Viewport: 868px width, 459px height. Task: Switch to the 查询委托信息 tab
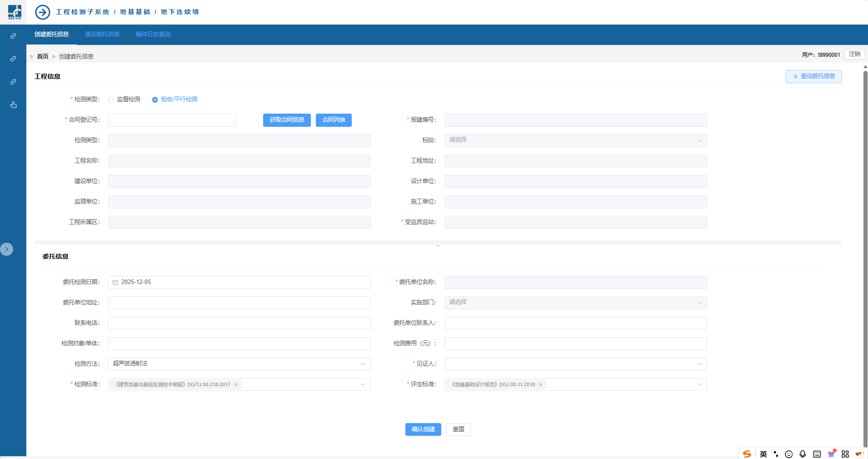coord(102,35)
